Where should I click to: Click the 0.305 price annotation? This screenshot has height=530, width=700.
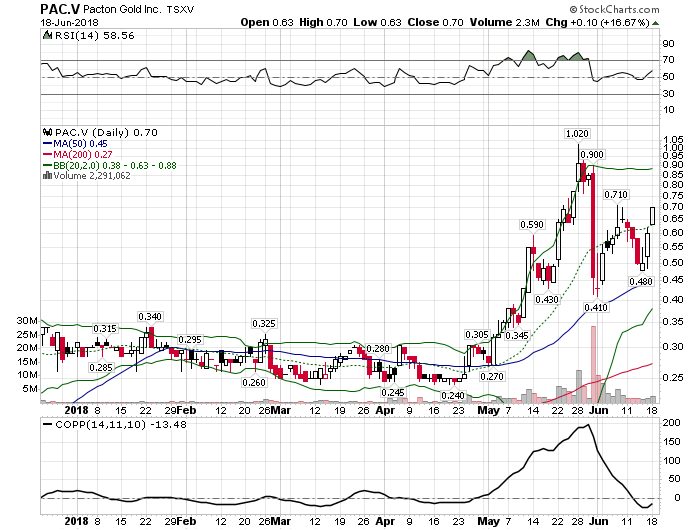coord(477,335)
